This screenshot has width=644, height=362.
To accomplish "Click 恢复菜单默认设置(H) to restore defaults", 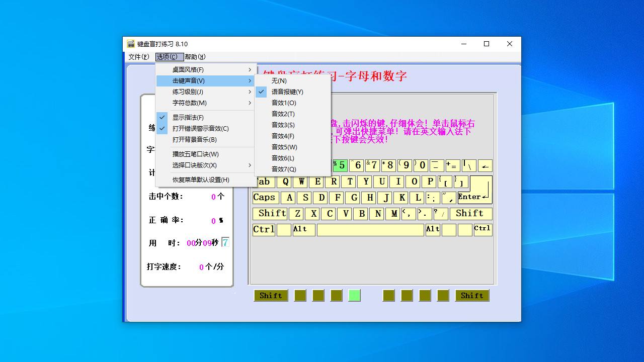I will tap(200, 180).
